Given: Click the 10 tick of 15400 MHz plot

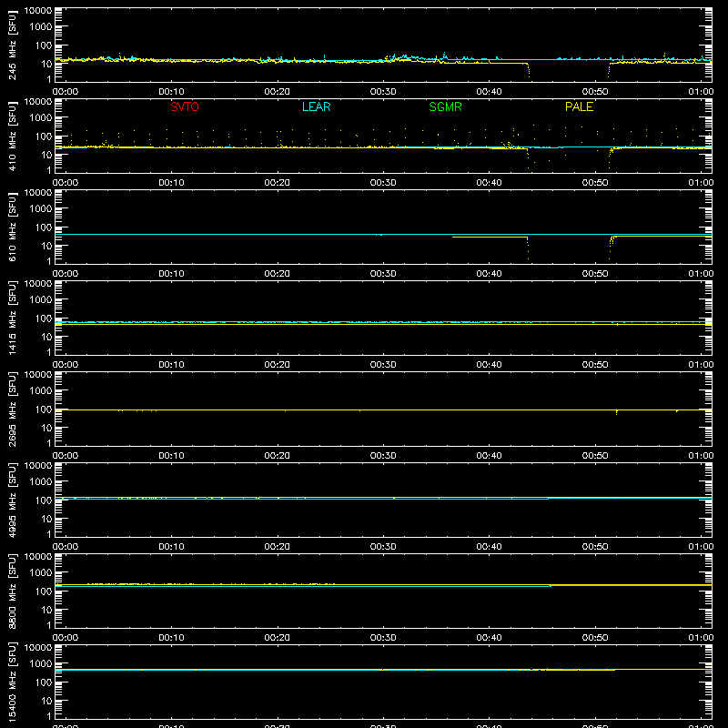Looking at the screenshot, I should (x=46, y=701).
